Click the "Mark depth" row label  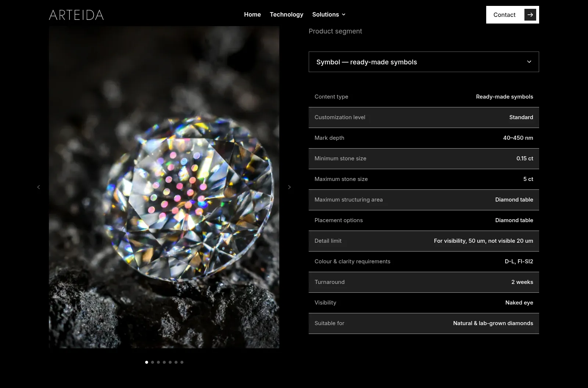329,138
